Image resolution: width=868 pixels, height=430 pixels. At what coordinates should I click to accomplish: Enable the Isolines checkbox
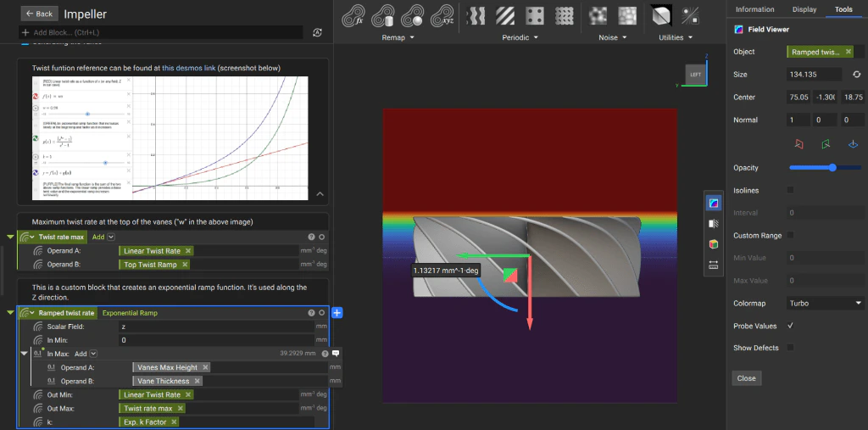791,190
